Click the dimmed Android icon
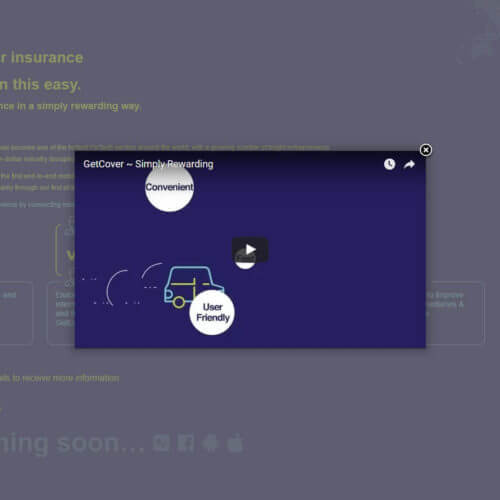 point(210,443)
